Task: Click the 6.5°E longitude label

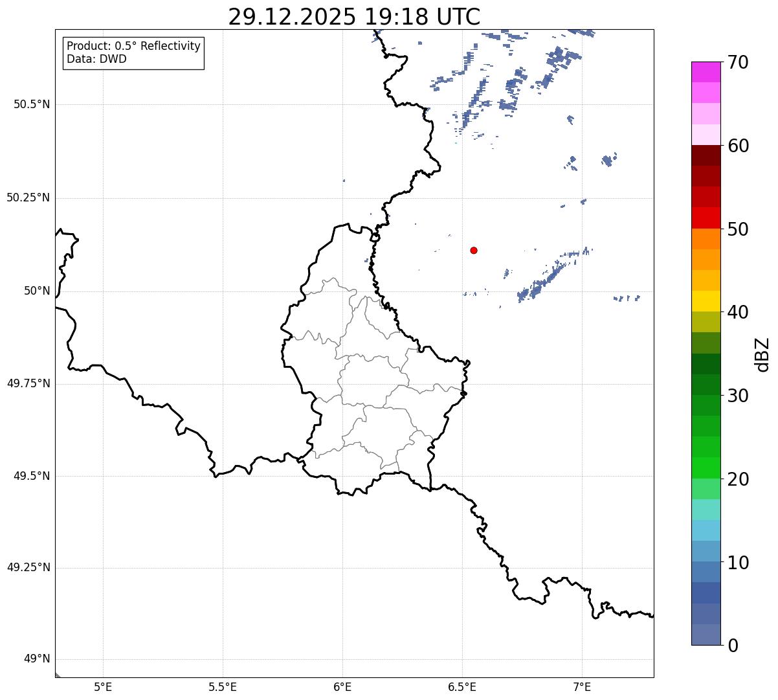Action: tap(462, 687)
